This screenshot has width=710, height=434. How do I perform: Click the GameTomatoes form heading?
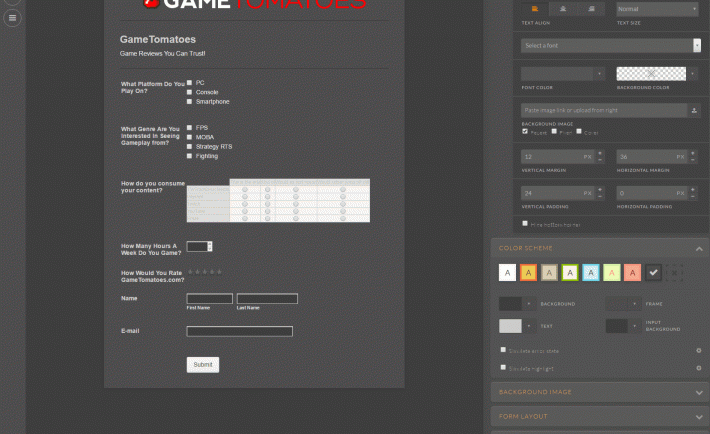click(x=158, y=40)
